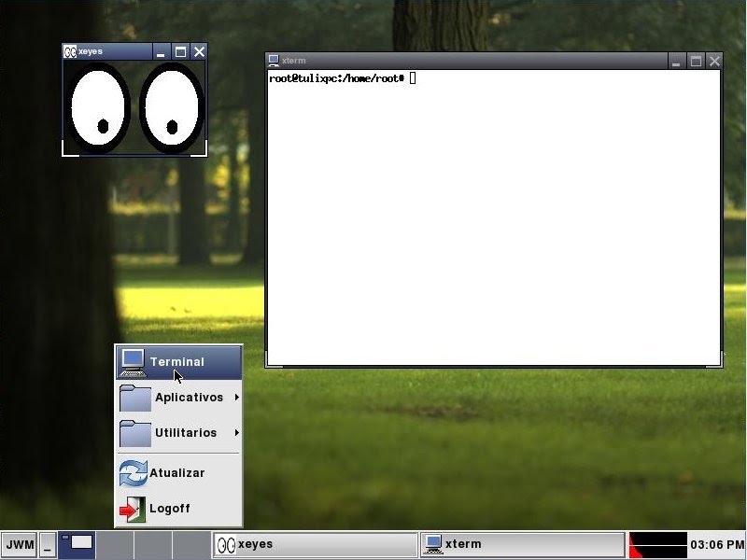The image size is (747, 560).
Task: Click the xterm title bar computer icon
Action: coord(274,61)
